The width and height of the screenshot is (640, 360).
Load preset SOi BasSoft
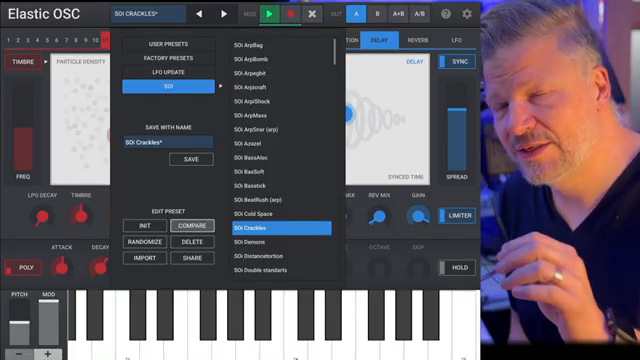pyautogui.click(x=282, y=172)
